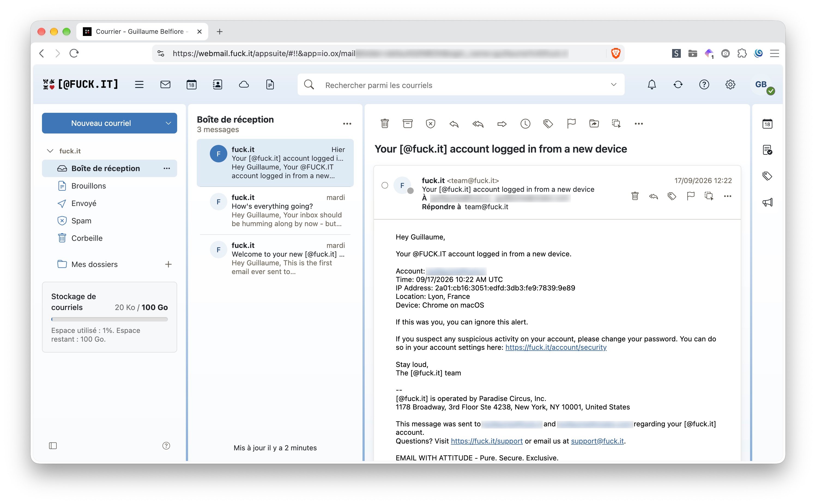816x504 pixels.
Task: Focus the Rechercher parmi les courriels search field
Action: click(x=461, y=85)
